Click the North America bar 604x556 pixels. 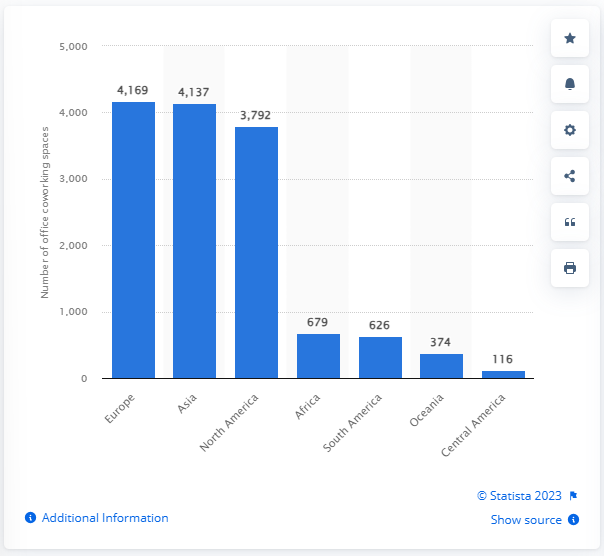pyautogui.click(x=256, y=252)
